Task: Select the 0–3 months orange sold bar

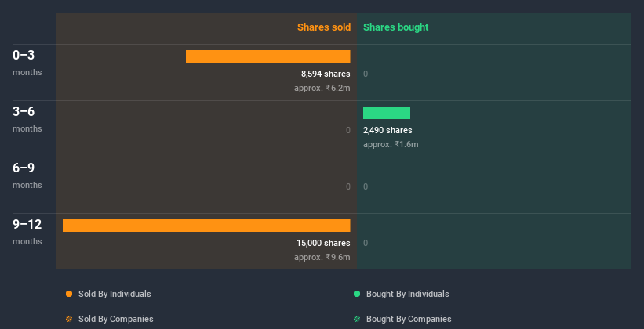Action: tap(267, 56)
